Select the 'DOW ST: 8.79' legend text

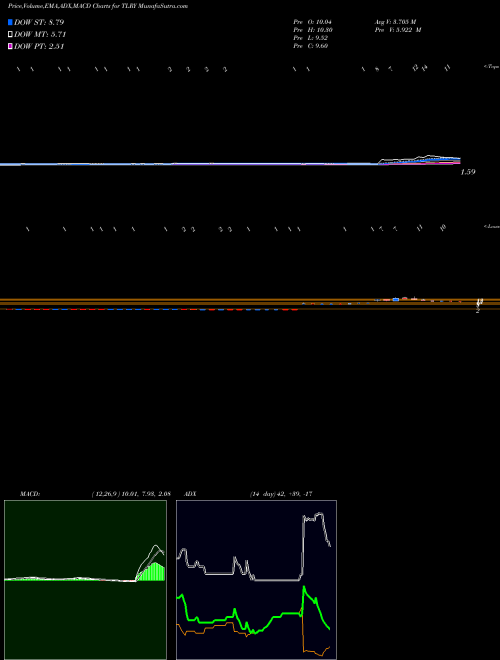(39, 22)
